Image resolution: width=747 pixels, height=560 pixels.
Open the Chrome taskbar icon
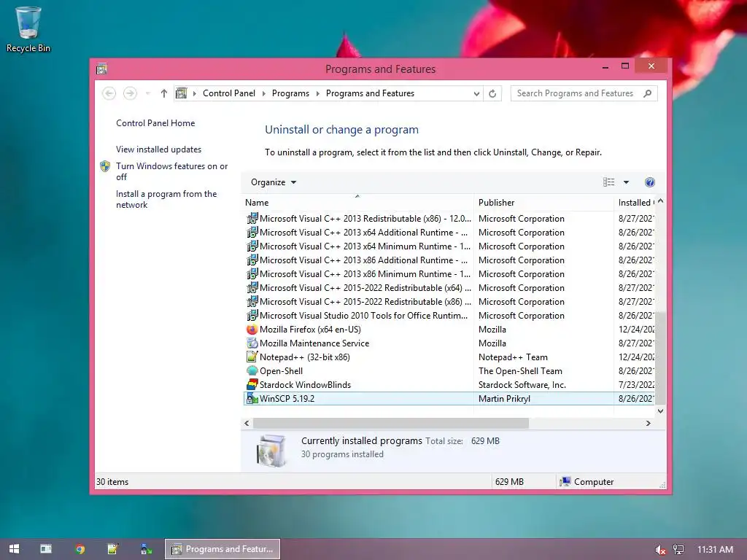[x=80, y=549]
